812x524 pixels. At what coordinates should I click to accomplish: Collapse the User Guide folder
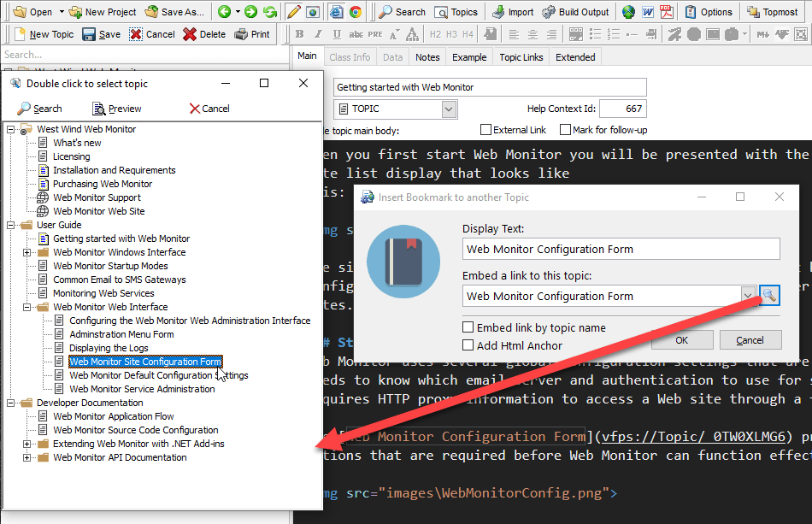(10, 225)
